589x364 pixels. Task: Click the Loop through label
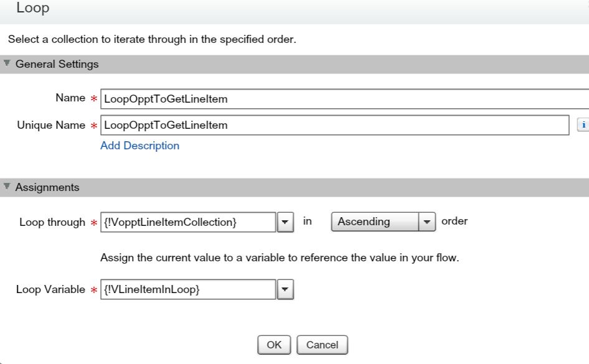pos(52,222)
